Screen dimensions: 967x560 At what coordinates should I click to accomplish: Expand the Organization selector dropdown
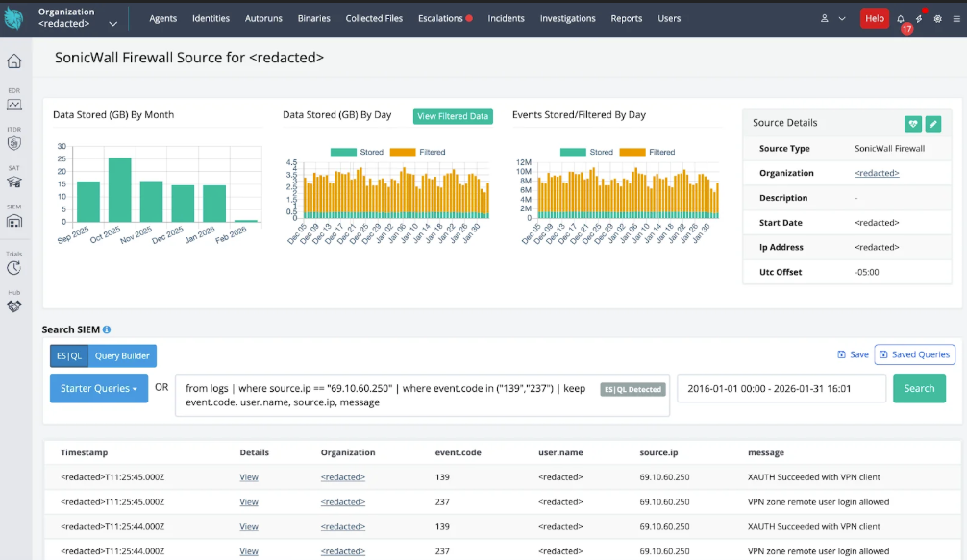[x=113, y=23]
